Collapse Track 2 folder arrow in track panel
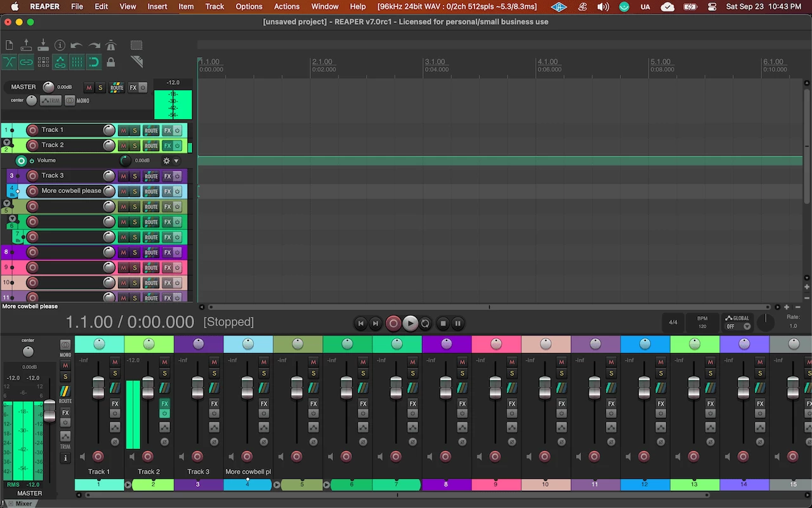812x508 pixels. coord(7,142)
